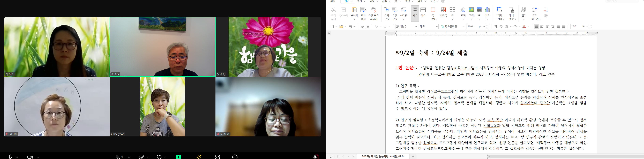Insert 도형 shape tool
Screen dimensions: 644x159
coord(463,13)
